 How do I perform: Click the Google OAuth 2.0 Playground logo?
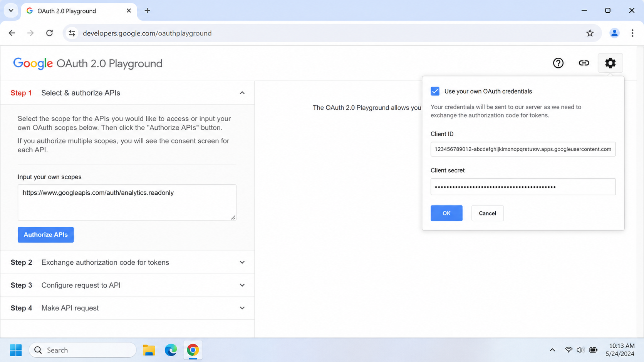coord(88,63)
